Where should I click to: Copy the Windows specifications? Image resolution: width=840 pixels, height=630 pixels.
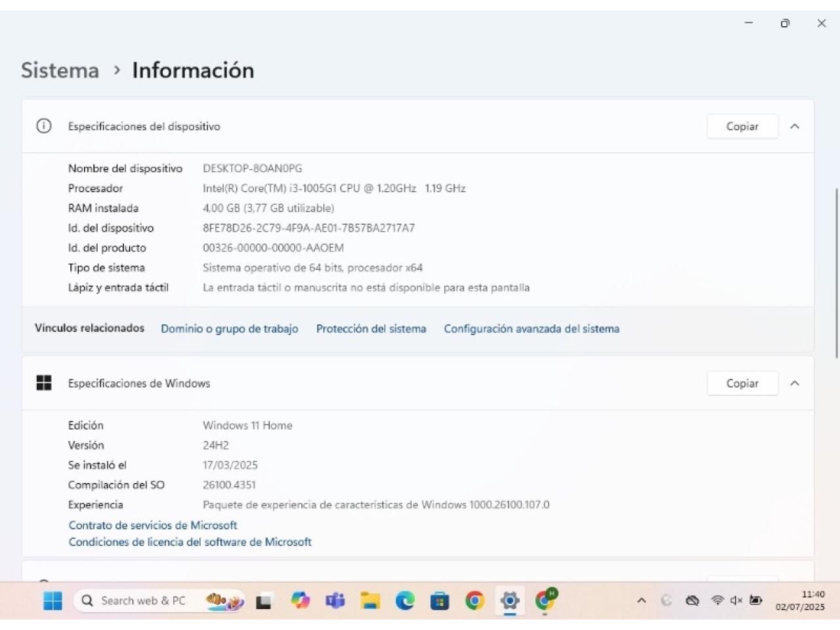742,383
